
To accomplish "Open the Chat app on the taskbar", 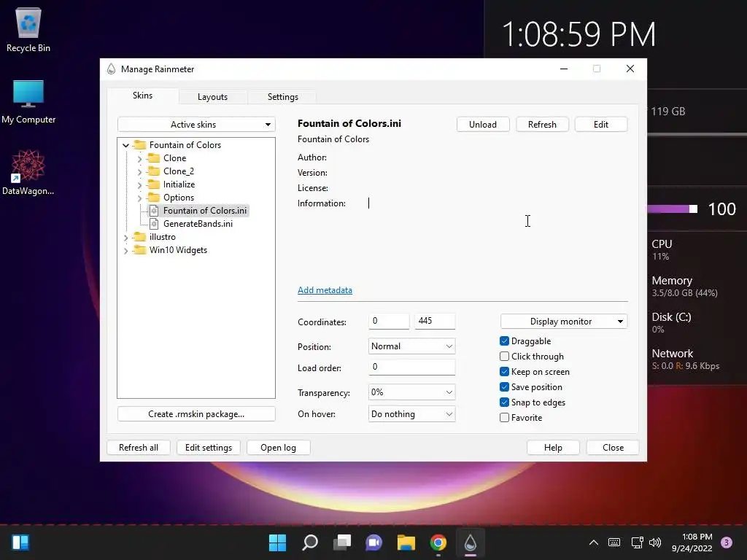I will (374, 542).
